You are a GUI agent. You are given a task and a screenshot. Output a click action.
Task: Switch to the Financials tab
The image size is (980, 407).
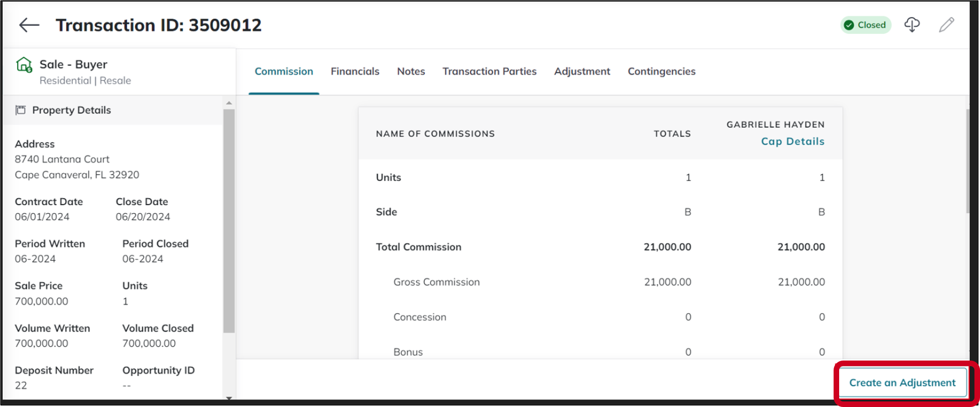(x=355, y=71)
